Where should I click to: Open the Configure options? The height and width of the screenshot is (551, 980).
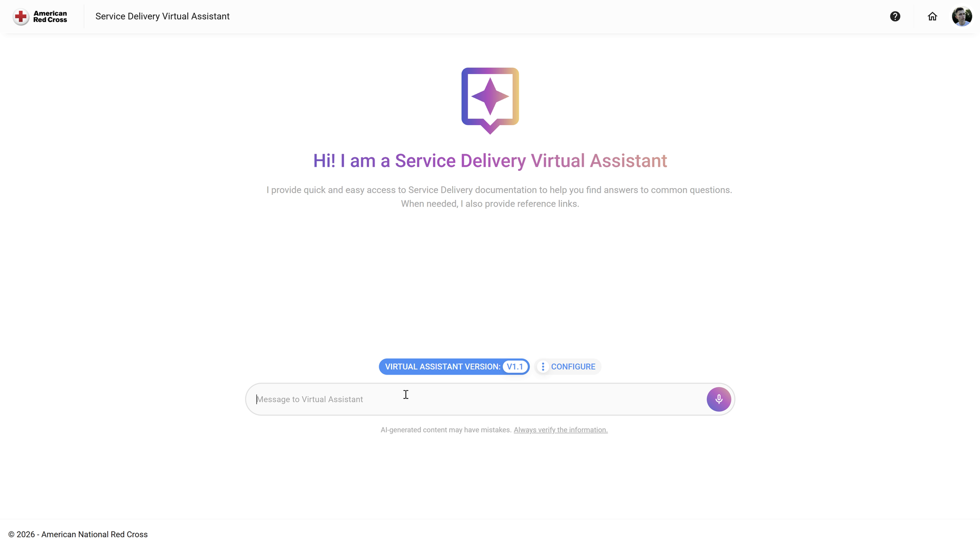[568, 367]
